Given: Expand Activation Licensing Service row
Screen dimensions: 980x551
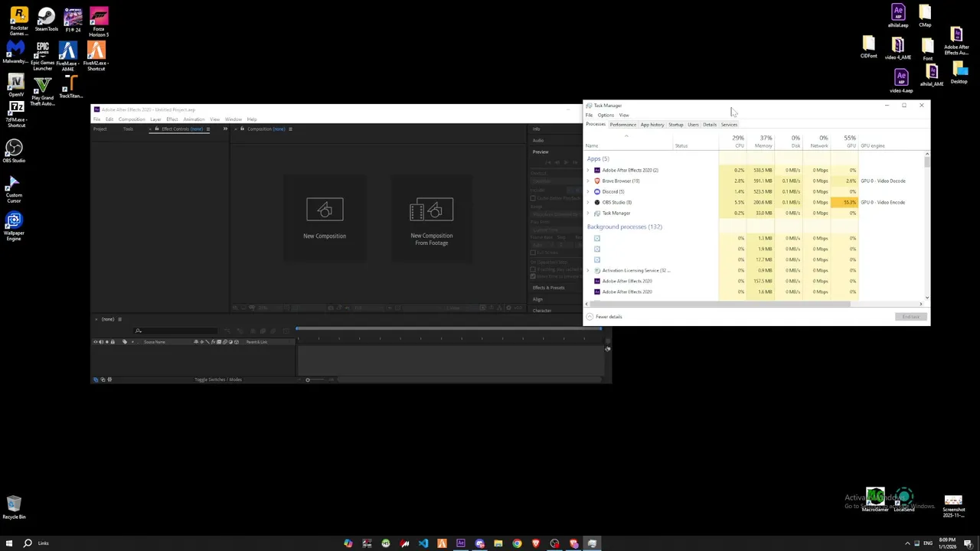Looking at the screenshot, I should coord(589,270).
